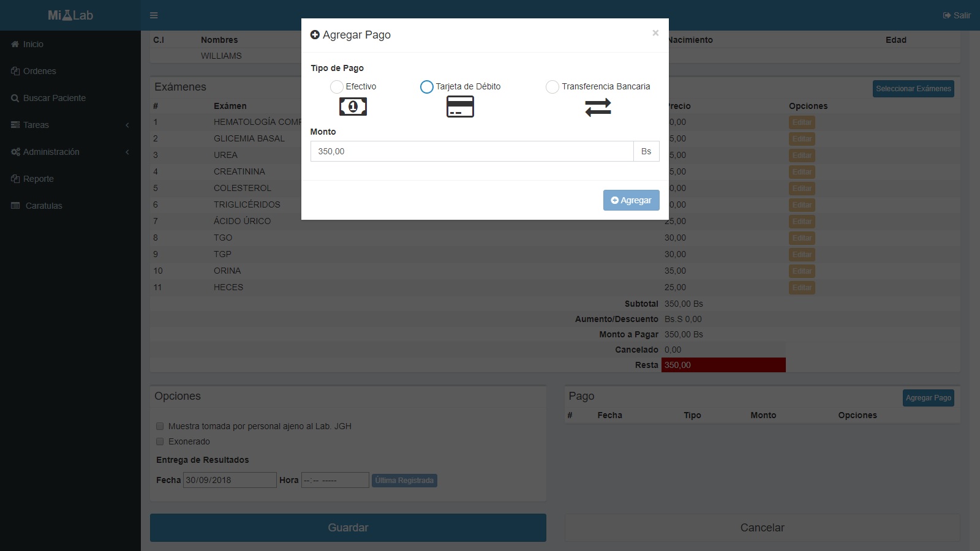
Task: Click Editar button for TGO row
Action: point(802,238)
